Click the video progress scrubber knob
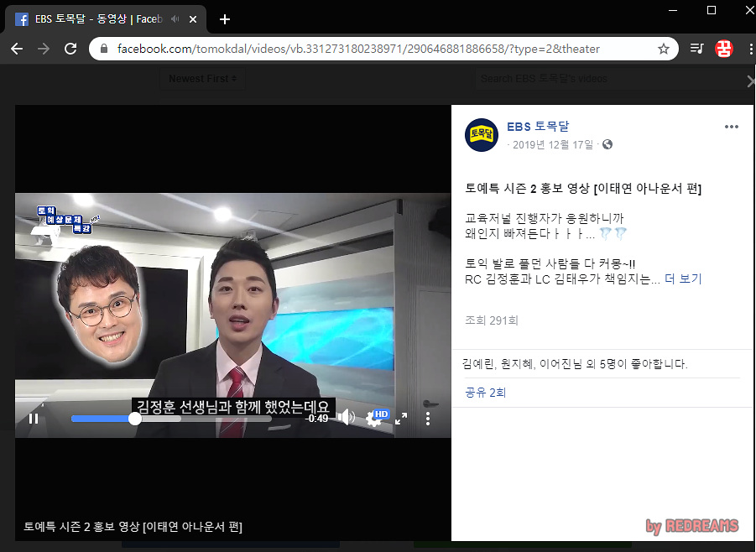 click(135, 419)
